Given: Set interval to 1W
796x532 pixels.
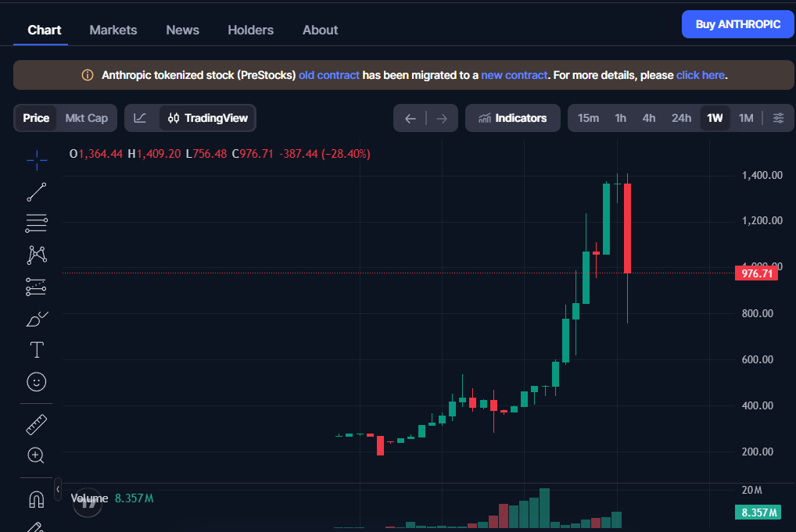Looking at the screenshot, I should 715,118.
